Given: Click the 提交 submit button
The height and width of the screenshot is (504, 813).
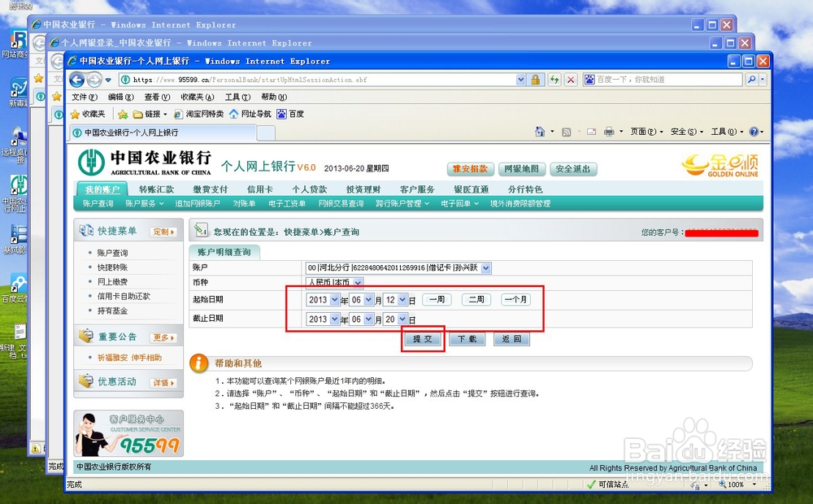Looking at the screenshot, I should tap(423, 339).
